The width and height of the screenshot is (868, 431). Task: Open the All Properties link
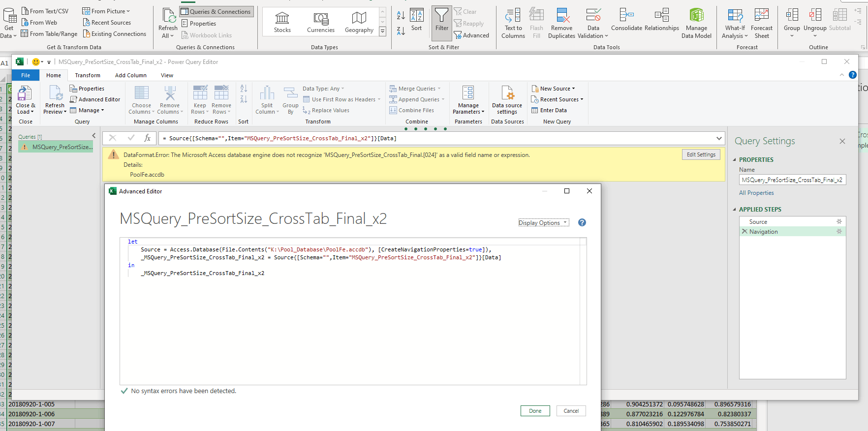pyautogui.click(x=756, y=193)
